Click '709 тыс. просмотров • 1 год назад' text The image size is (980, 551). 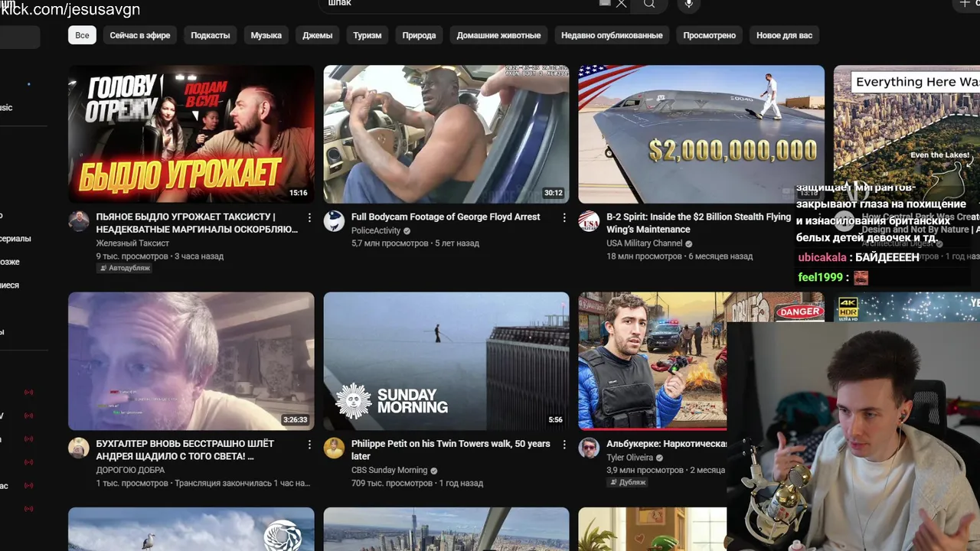pyautogui.click(x=417, y=483)
